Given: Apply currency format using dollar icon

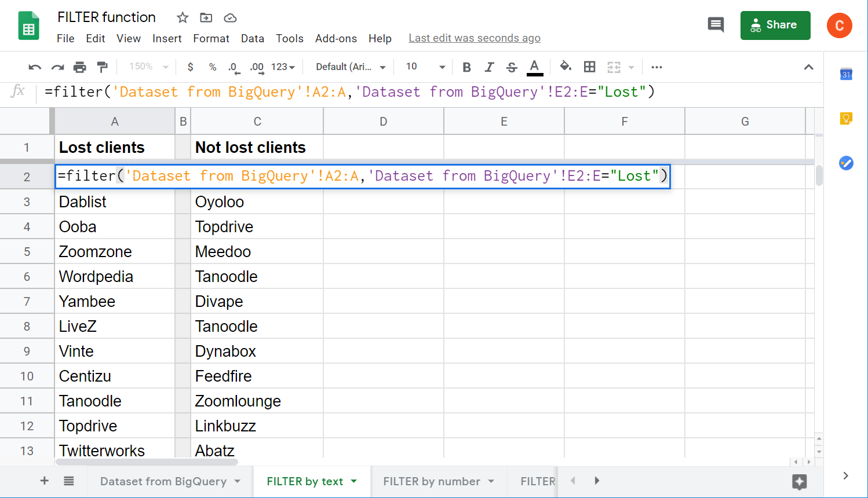Looking at the screenshot, I should pyautogui.click(x=190, y=67).
